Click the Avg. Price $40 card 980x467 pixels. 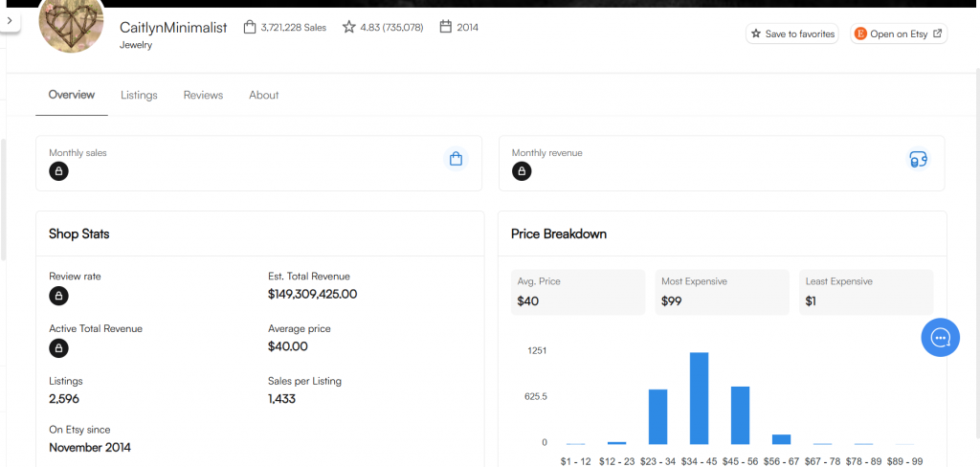(x=578, y=292)
